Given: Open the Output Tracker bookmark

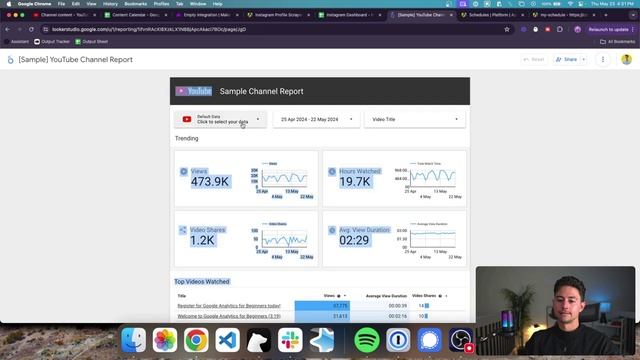Looking at the screenshot, I should (52, 42).
